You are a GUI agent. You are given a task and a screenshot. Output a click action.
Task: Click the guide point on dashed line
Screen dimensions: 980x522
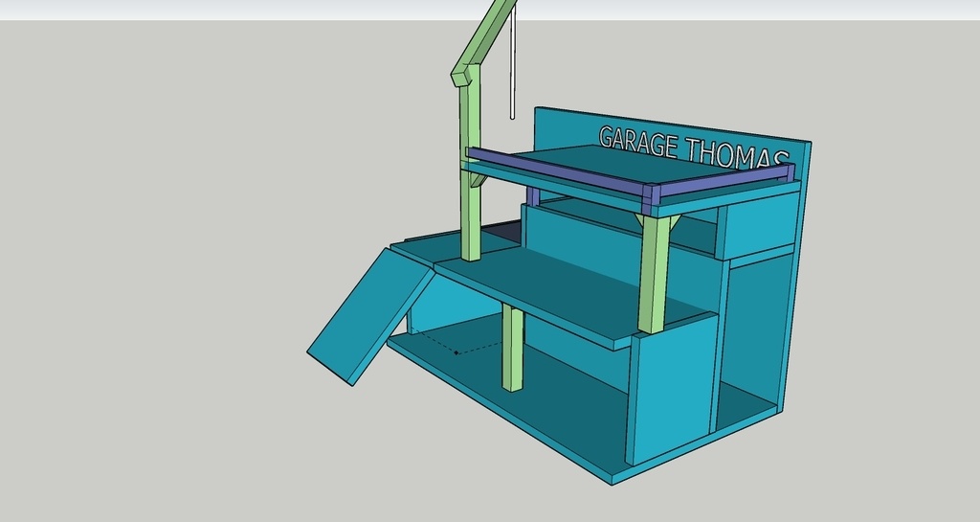click(x=457, y=352)
